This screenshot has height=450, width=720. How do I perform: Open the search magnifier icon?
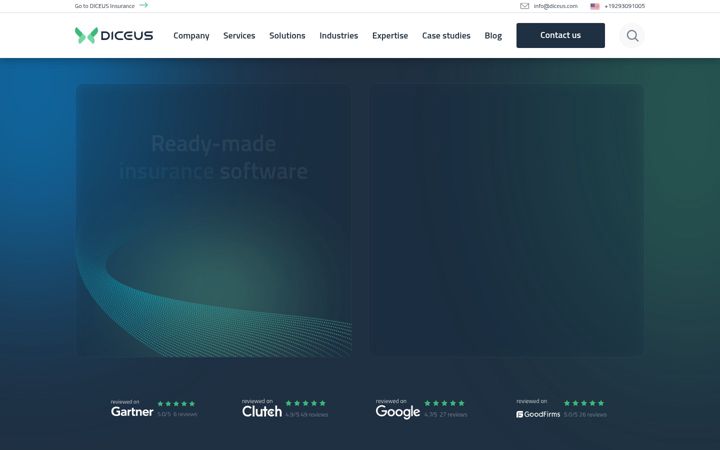[x=632, y=35]
